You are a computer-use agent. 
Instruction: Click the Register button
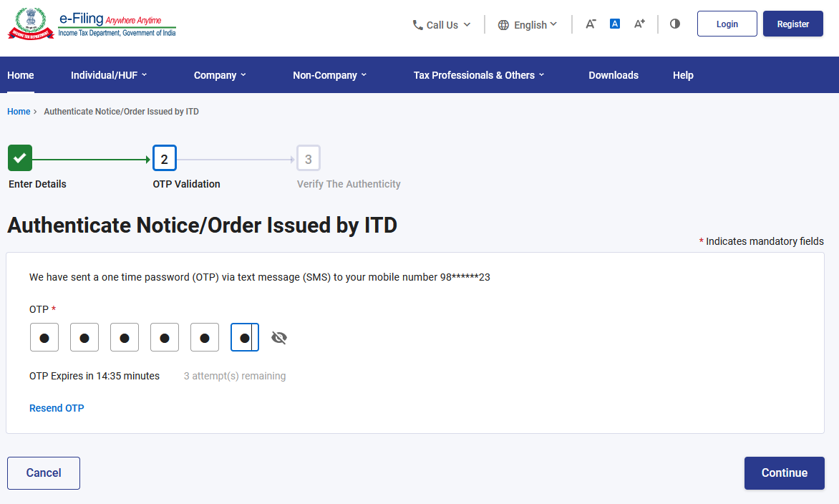[x=792, y=24]
